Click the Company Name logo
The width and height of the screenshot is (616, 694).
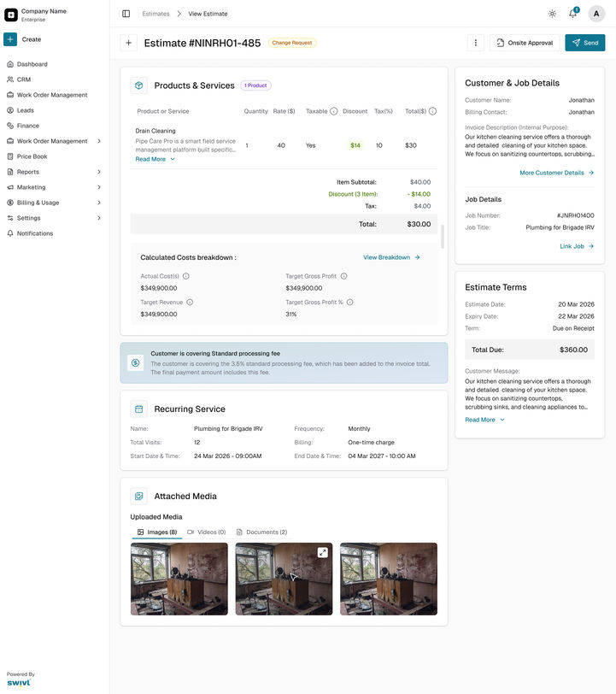tap(11, 15)
